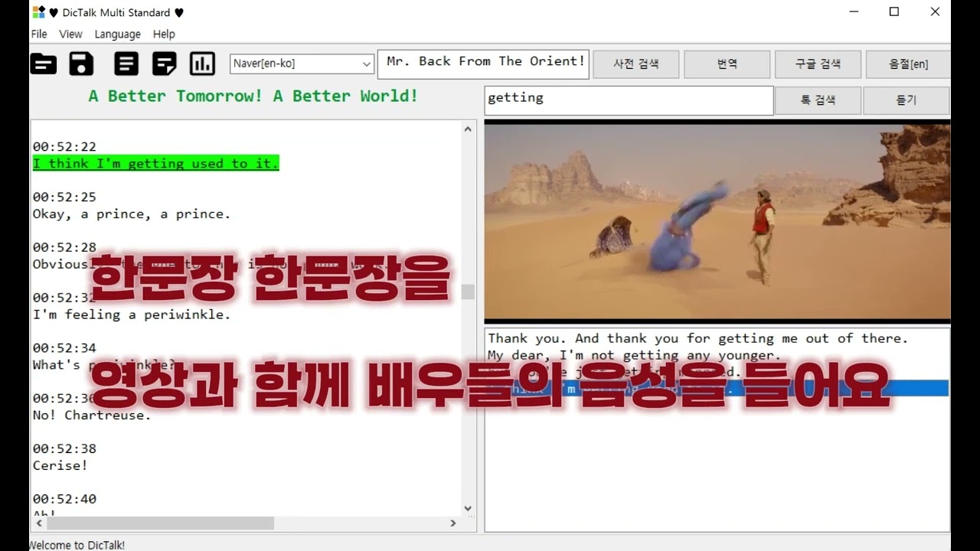Click the 듣기 listen button
The height and width of the screenshot is (551, 980).
pyautogui.click(x=906, y=100)
